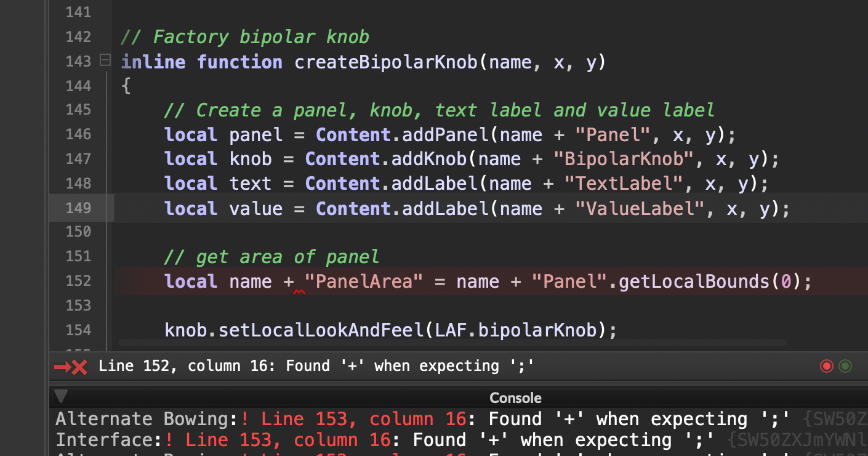Click 'getLocalBounds' on line 152
Image resolution: width=868 pixels, height=456 pixels.
coord(694,282)
